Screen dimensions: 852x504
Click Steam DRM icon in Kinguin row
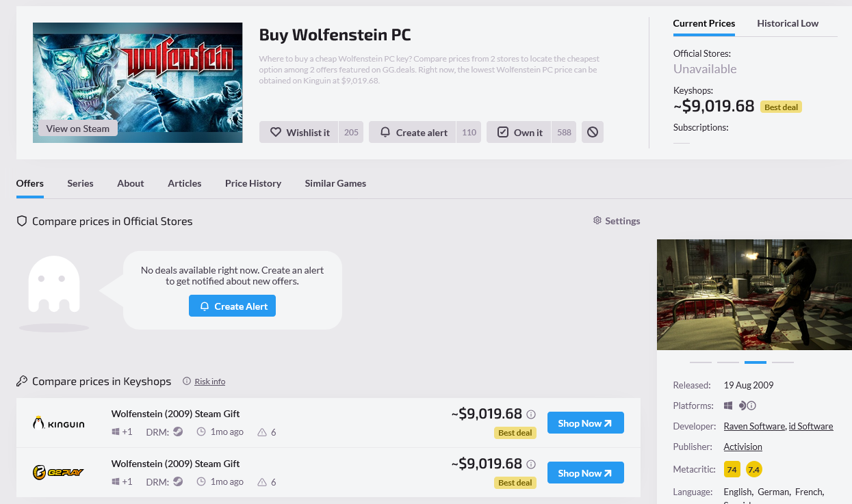point(178,432)
